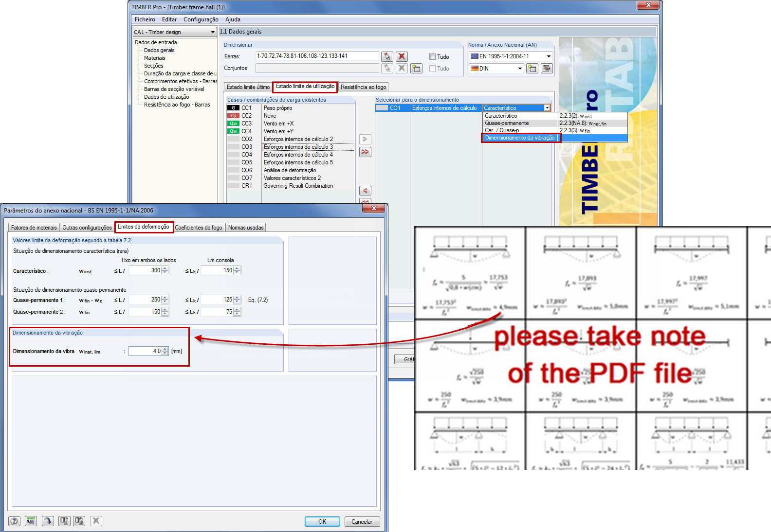771x532 pixels.
Task: Click the spinner of the w inst, lim 4.0 field
Action: (x=165, y=351)
